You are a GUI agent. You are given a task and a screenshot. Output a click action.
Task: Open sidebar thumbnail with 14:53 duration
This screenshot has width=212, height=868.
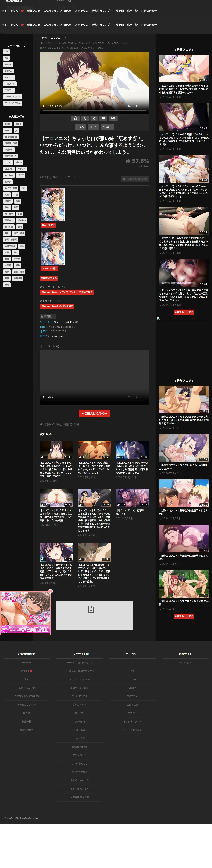click(184, 399)
